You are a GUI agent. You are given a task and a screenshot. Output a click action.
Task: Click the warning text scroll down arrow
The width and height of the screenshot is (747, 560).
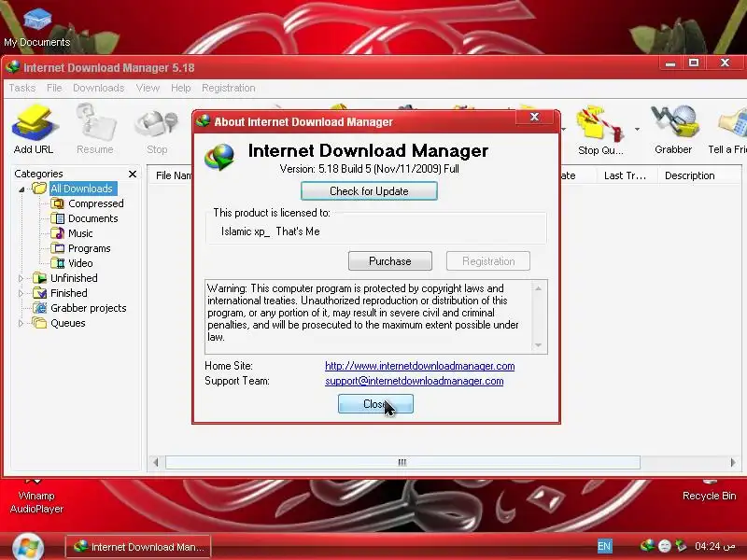tap(539, 345)
